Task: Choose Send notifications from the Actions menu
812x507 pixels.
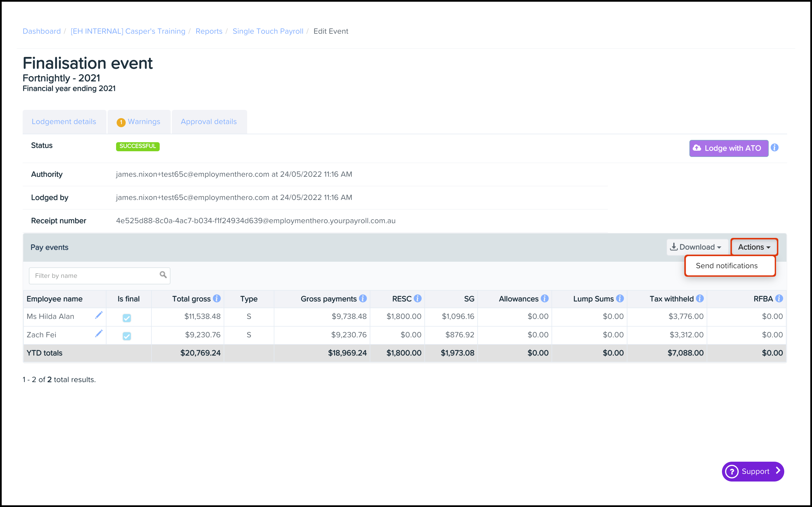Action: pos(726,266)
